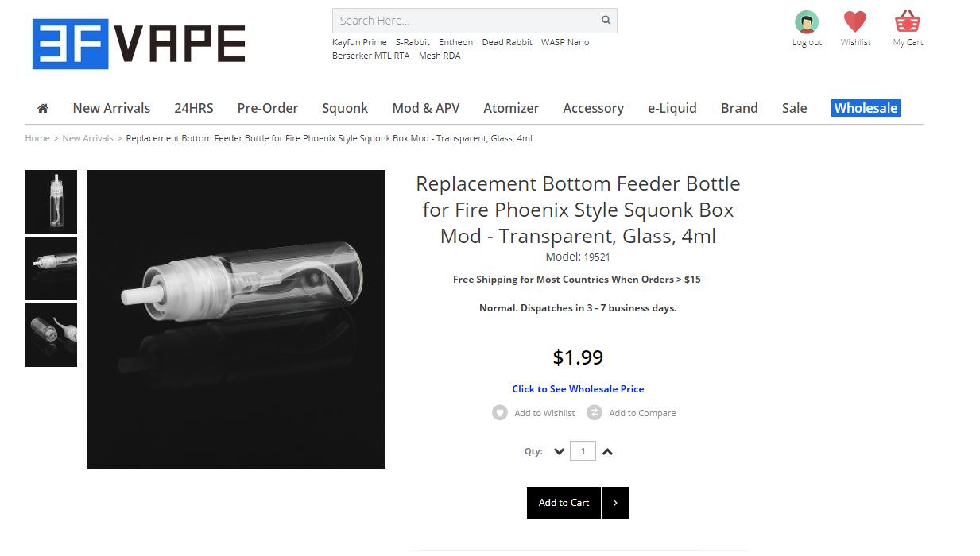Viewport: 980px width, 556px height.
Task: Select the Wholesale menu item
Action: point(866,109)
